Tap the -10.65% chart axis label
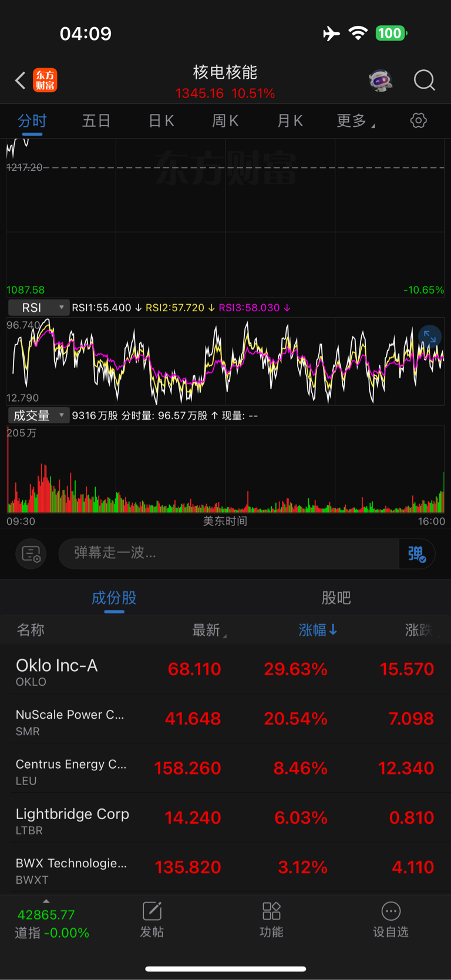The width and height of the screenshot is (451, 980). [423, 290]
